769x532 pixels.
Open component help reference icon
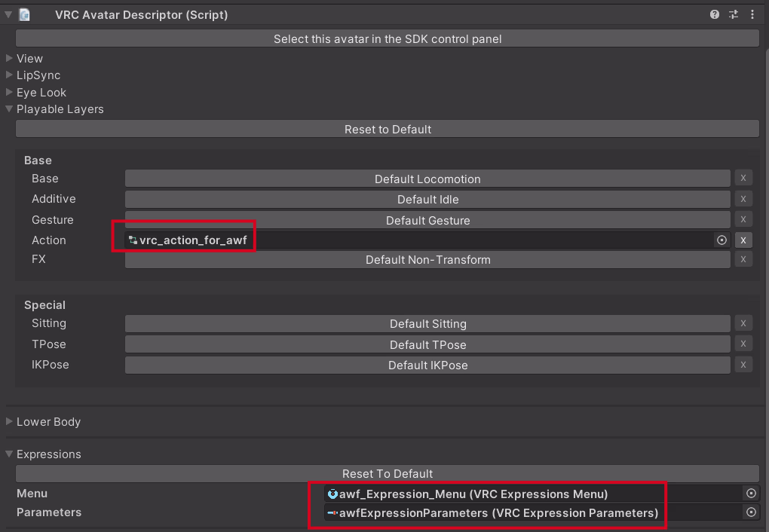714,15
